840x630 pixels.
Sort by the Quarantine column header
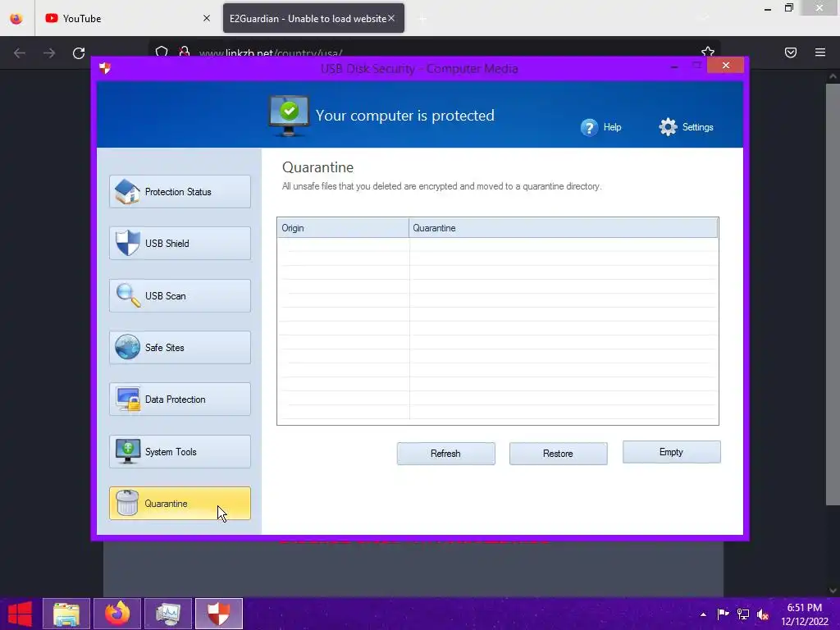563,228
